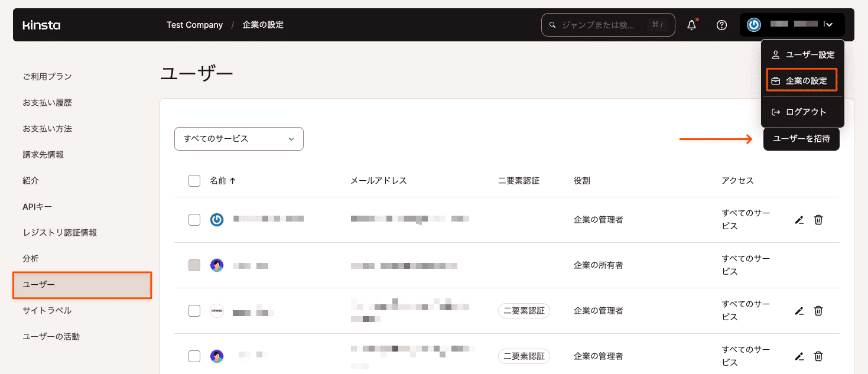The image size is (868, 374).
Task: Click the trash icon on the bottom user row
Action: click(x=818, y=356)
